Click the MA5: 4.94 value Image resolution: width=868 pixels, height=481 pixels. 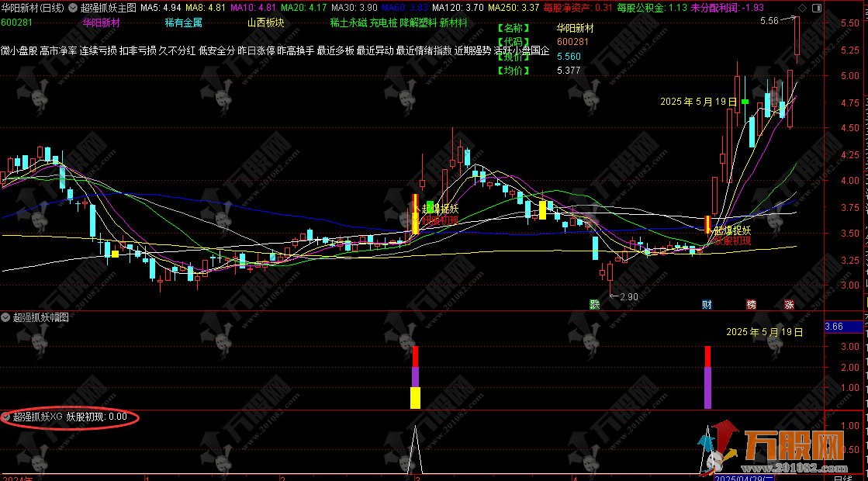pos(161,8)
